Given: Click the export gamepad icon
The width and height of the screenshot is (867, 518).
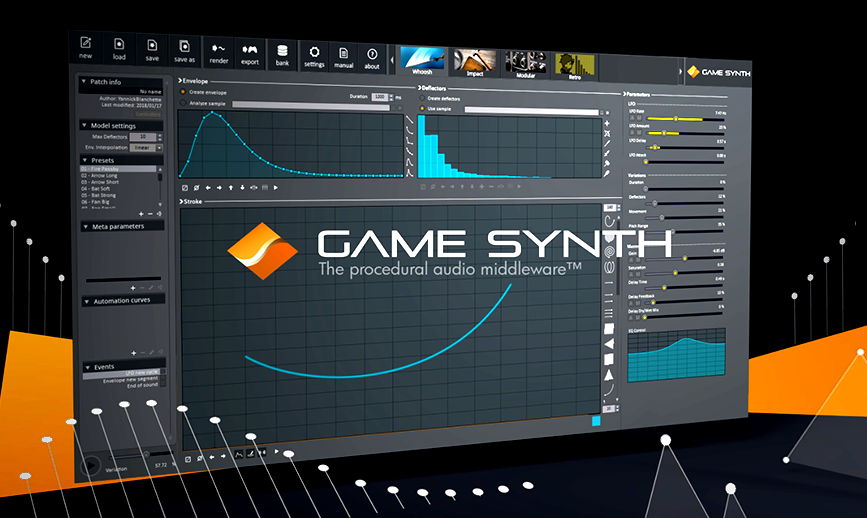Looking at the screenshot, I should tap(250, 50).
